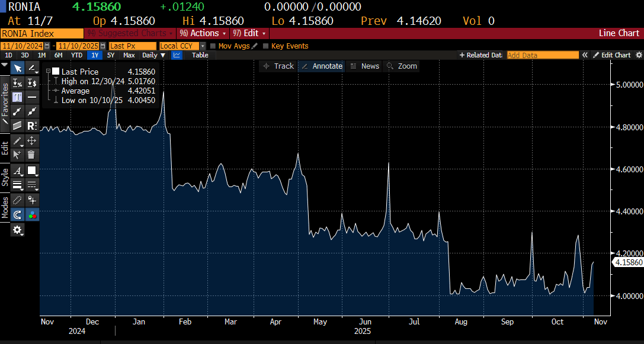Click the line chart type icon
Image resolution: width=644 pixels, height=344 pixels.
(177, 55)
